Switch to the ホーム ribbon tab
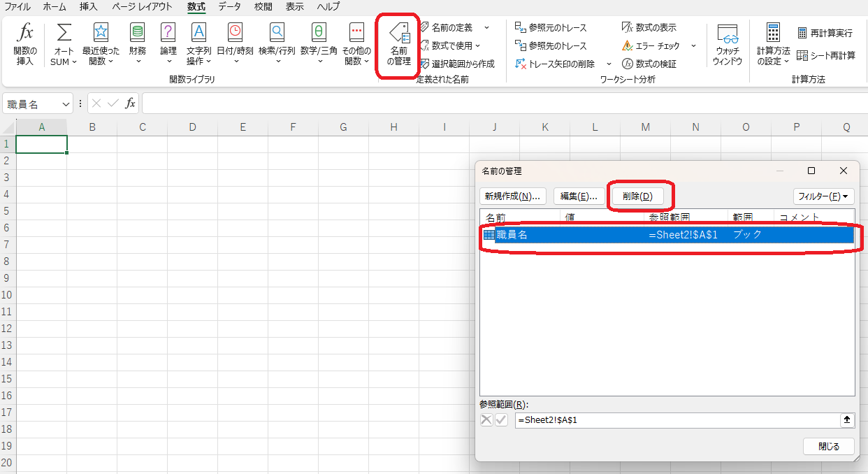868x474 pixels. coord(55,7)
